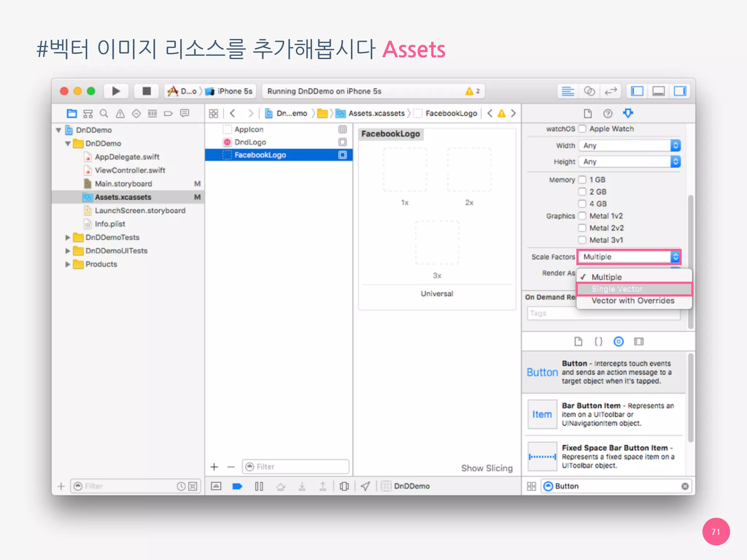Click the simulate location arrow icon
The width and height of the screenshot is (747, 560).
click(x=365, y=486)
